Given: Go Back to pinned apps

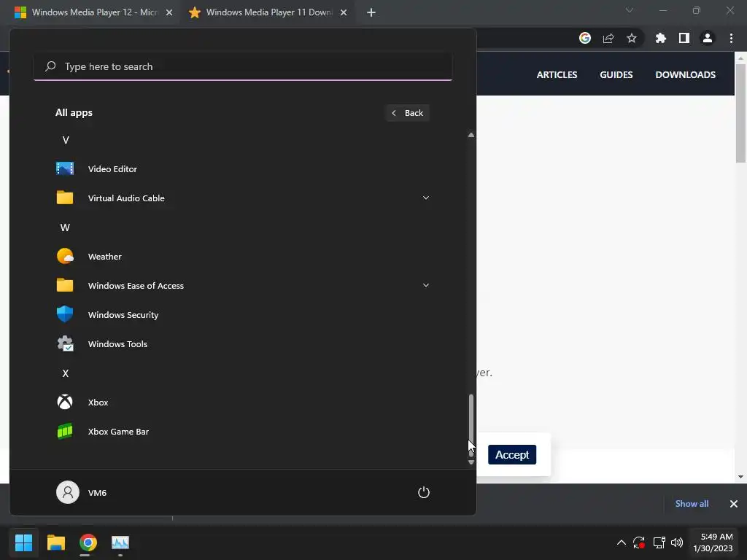Looking at the screenshot, I should 407,113.
